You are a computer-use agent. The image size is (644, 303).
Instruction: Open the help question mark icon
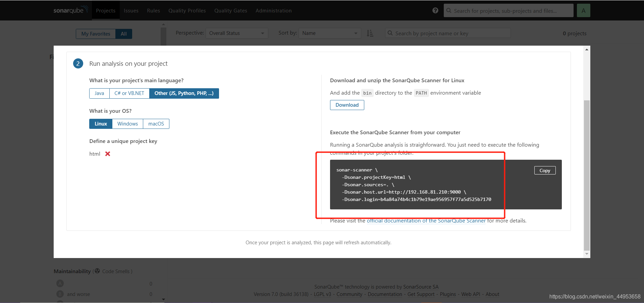(435, 10)
